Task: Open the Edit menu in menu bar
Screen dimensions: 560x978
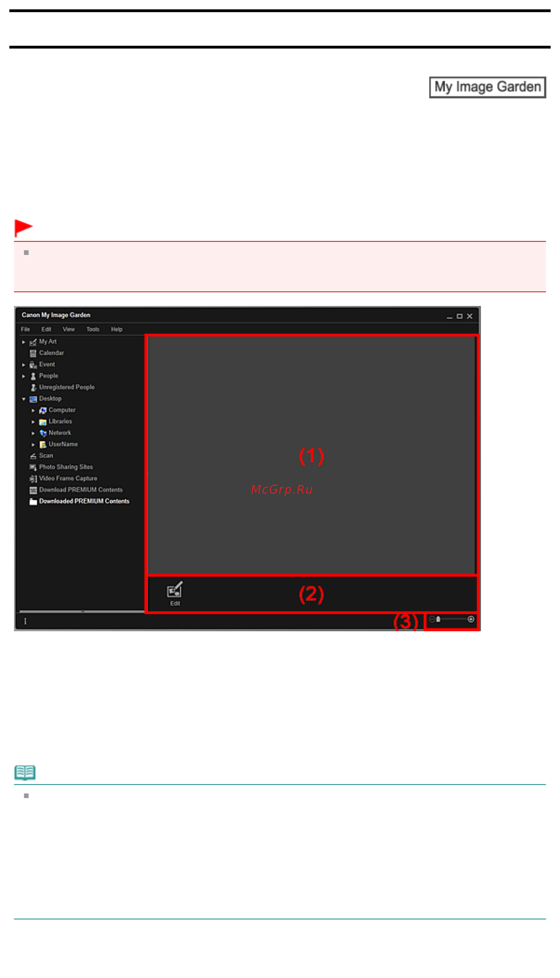Action: pyautogui.click(x=46, y=329)
